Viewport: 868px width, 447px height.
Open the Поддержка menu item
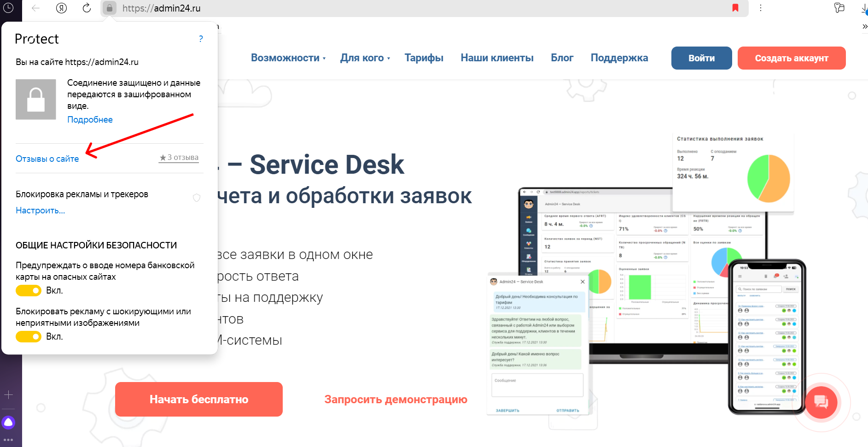619,58
